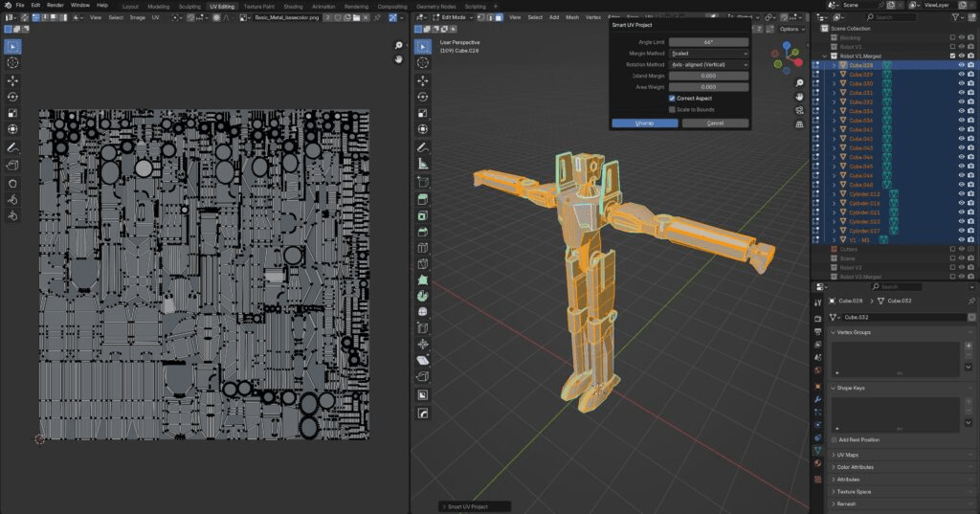Open the Render menu
This screenshot has width=980, height=514.
56,6
